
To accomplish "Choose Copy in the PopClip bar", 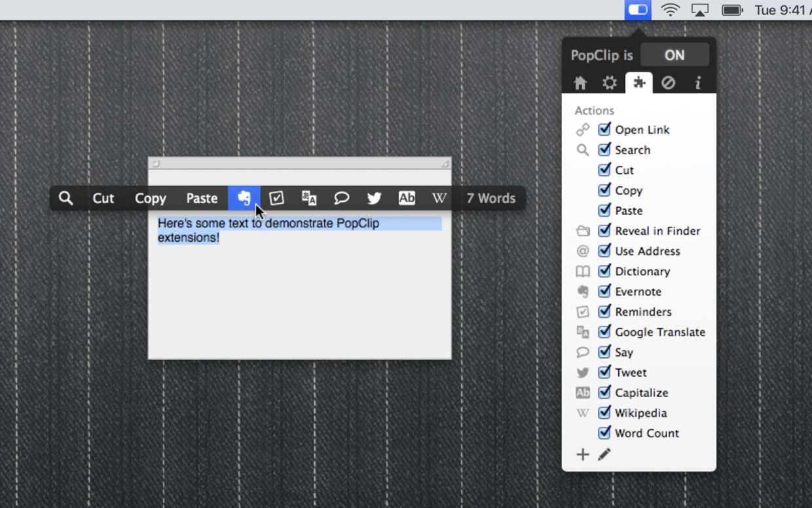I will (x=151, y=198).
